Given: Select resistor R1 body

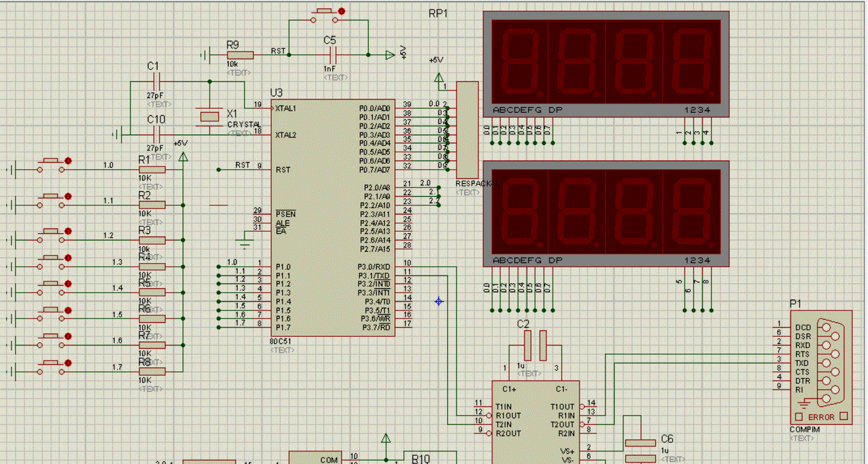Looking at the screenshot, I should (x=152, y=170).
